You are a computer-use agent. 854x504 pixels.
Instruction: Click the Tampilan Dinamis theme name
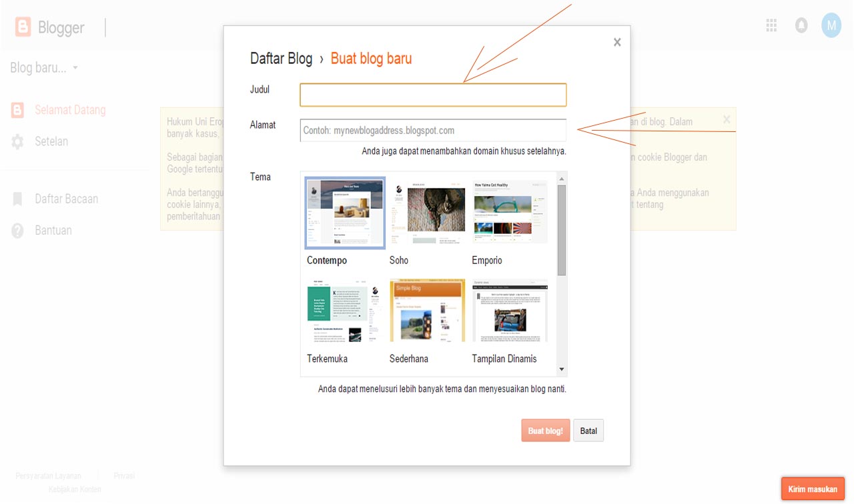pyautogui.click(x=504, y=359)
